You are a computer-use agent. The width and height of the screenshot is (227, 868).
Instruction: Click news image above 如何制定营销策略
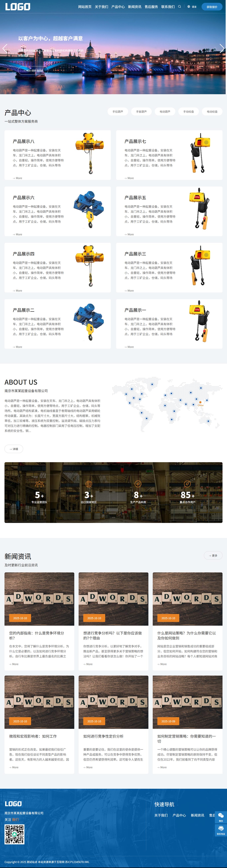pyautogui.click(x=187, y=702)
